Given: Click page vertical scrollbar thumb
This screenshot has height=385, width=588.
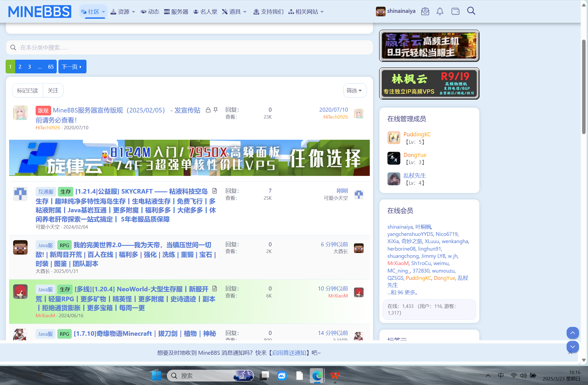Looking at the screenshot, I should 584,87.
